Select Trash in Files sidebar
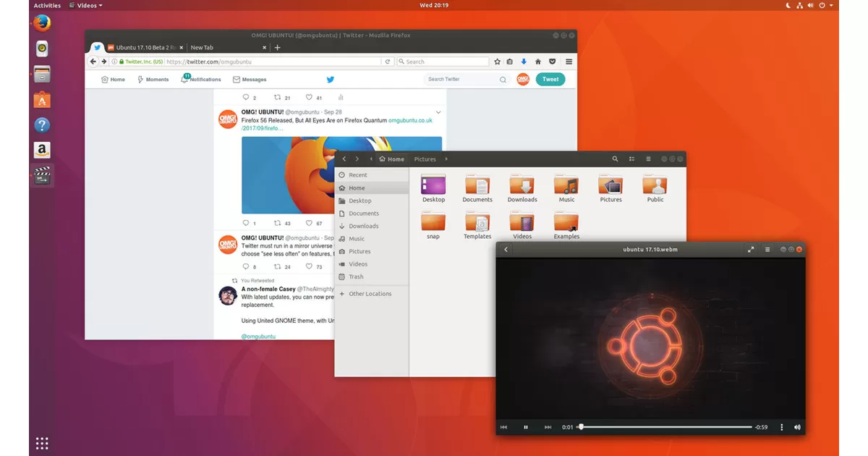The width and height of the screenshot is (868, 456). coord(372,276)
